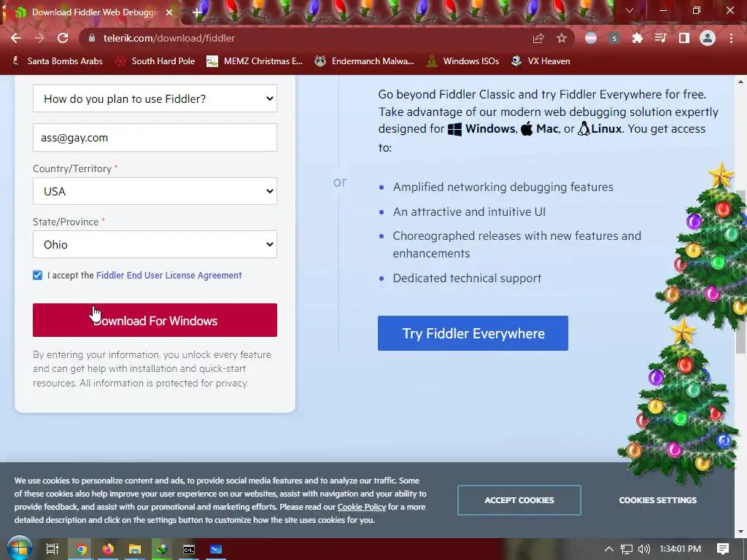Open the Cookie Policy link

[362, 507]
